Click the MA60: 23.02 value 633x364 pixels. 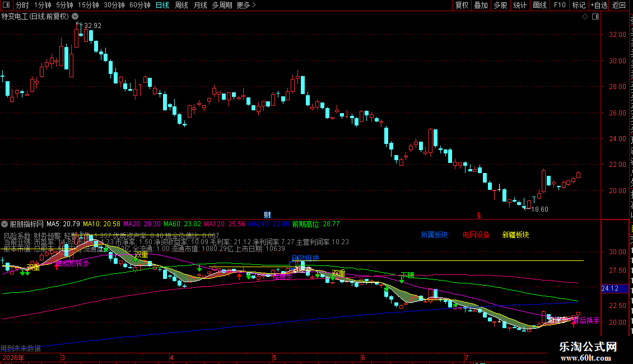coord(183,224)
